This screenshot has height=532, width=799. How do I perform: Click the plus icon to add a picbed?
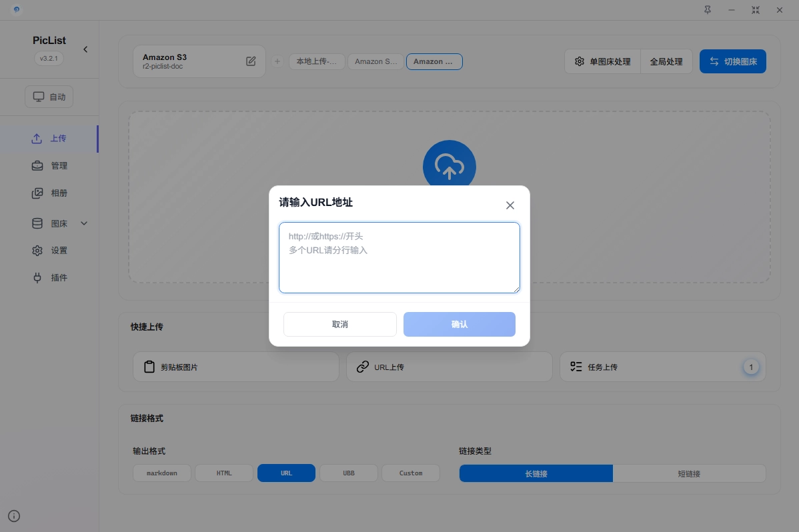tap(277, 61)
